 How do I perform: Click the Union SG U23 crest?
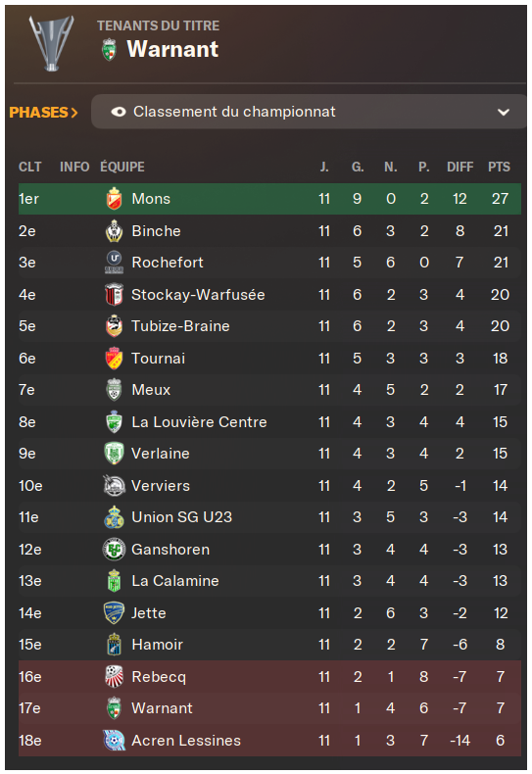114,517
